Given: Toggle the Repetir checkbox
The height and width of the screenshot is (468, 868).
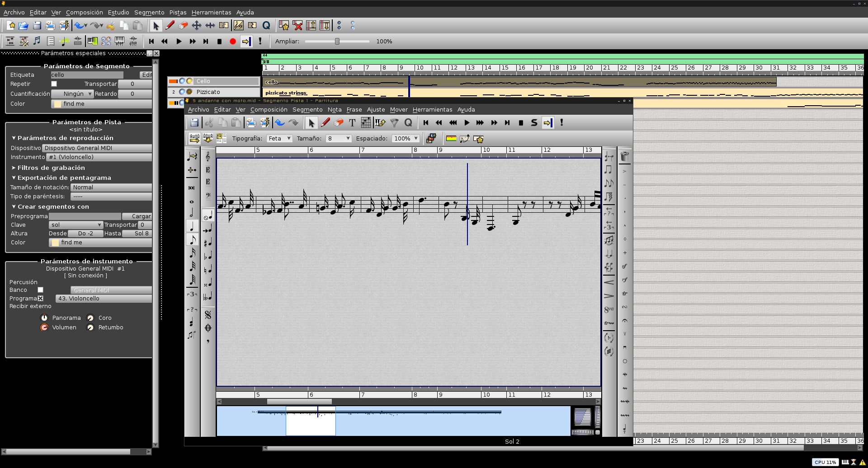Looking at the screenshot, I should (54, 84).
